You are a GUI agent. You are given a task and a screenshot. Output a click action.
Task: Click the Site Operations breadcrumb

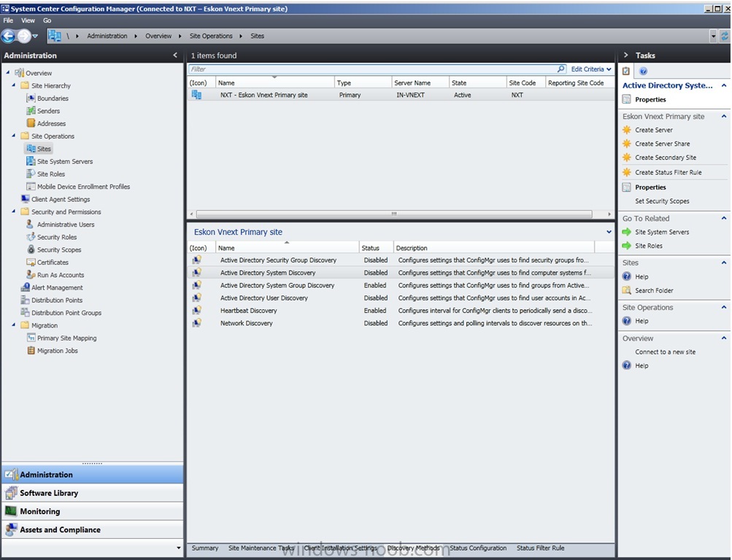pyautogui.click(x=210, y=36)
